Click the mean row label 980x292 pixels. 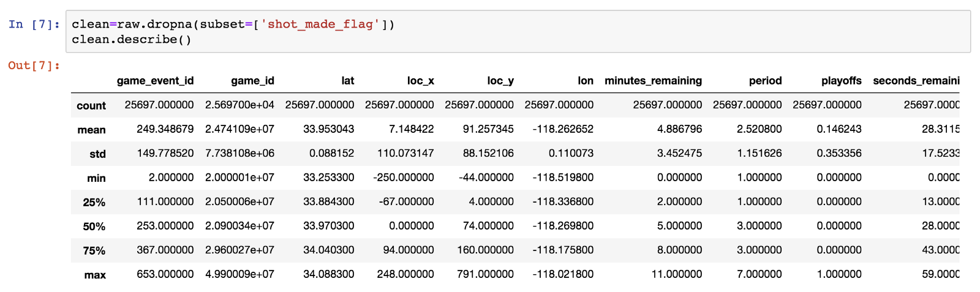(x=91, y=130)
